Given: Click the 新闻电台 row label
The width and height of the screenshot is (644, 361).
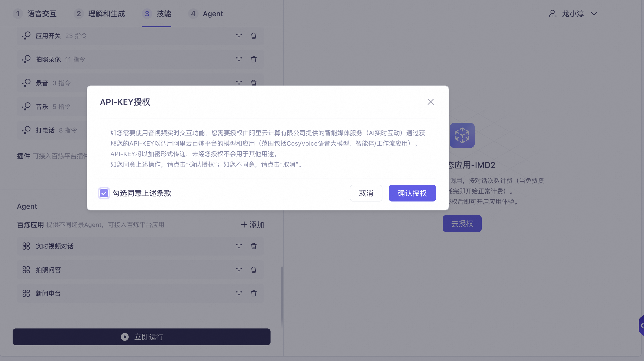Looking at the screenshot, I should point(48,293).
